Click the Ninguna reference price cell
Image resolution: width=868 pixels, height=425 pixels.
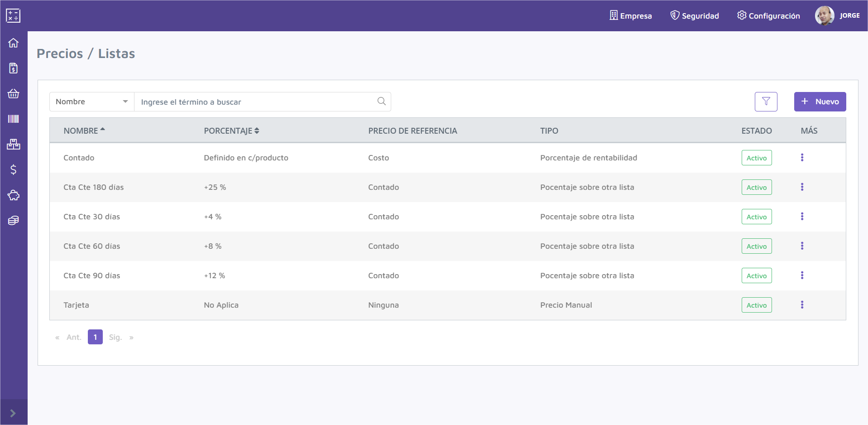click(384, 305)
